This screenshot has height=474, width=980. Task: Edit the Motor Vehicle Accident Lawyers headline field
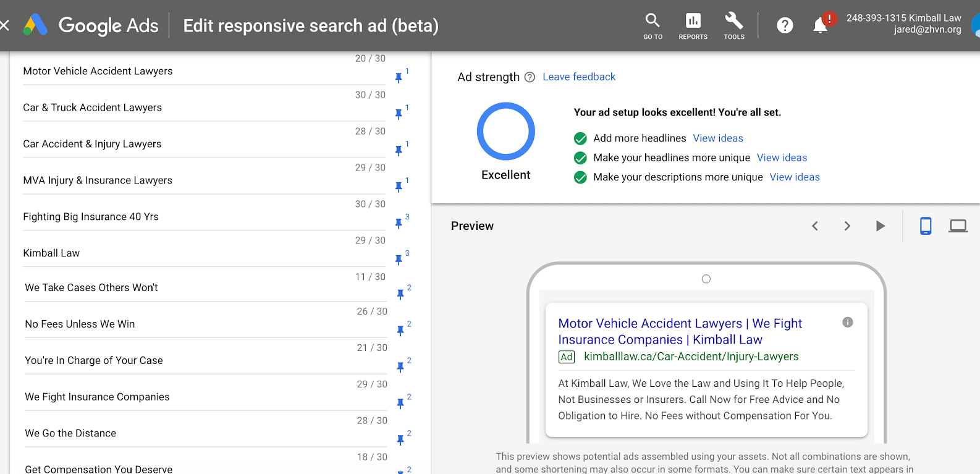coord(204,71)
